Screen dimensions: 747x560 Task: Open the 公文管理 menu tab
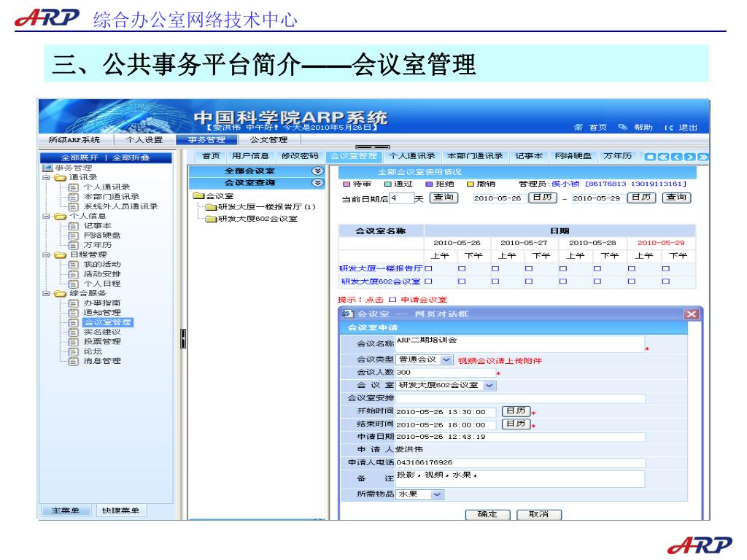click(269, 139)
